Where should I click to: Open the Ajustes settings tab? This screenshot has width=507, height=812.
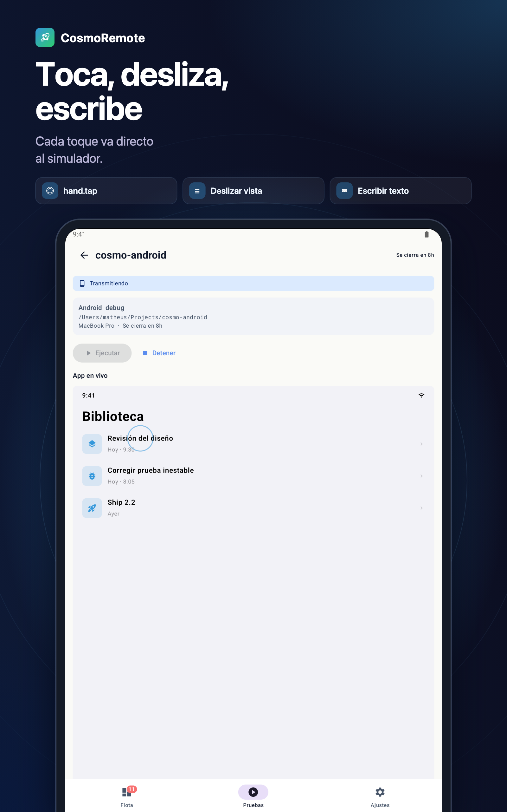[380, 797]
